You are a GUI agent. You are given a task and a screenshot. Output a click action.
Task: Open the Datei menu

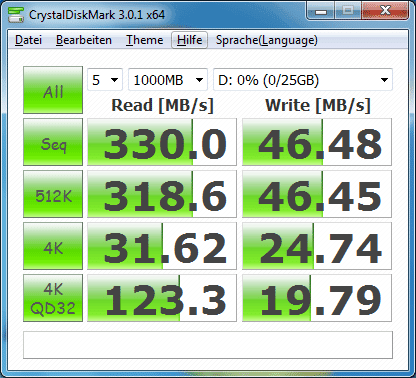[28, 40]
